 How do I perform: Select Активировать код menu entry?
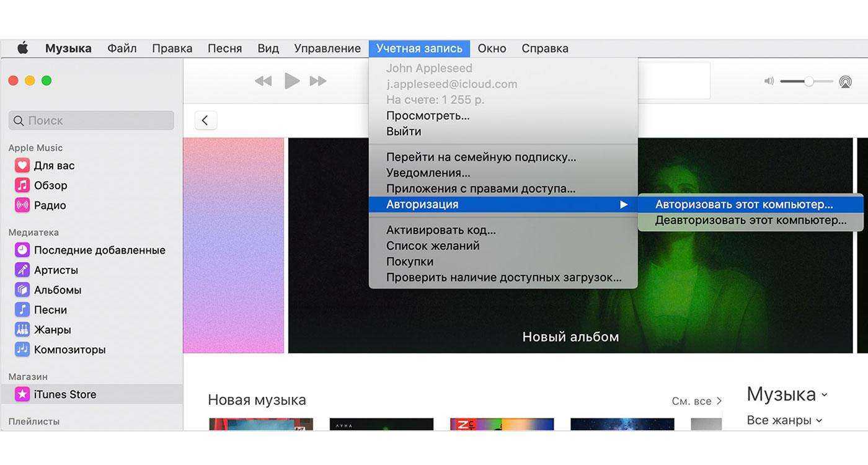(x=441, y=230)
